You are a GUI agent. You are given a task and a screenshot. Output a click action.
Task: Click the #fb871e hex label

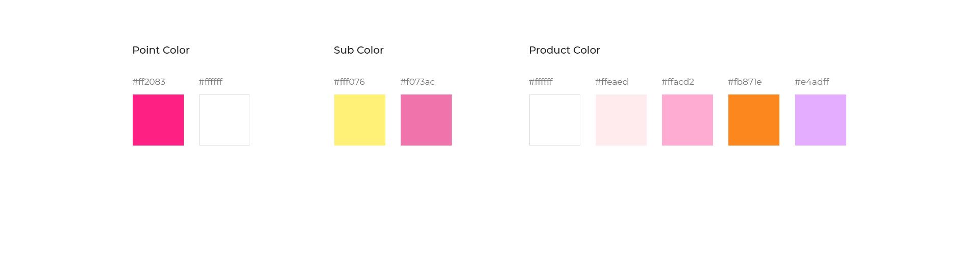(x=745, y=82)
